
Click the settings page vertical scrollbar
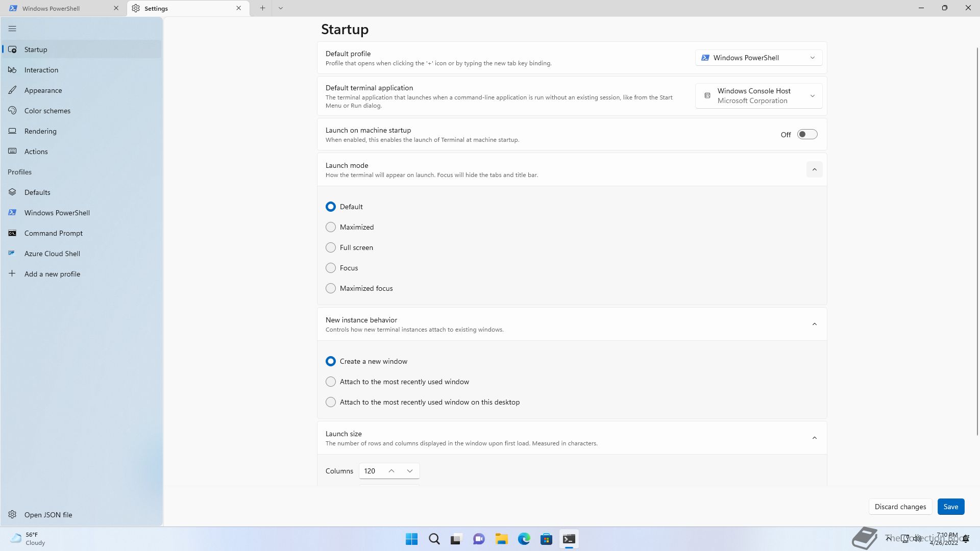click(977, 241)
